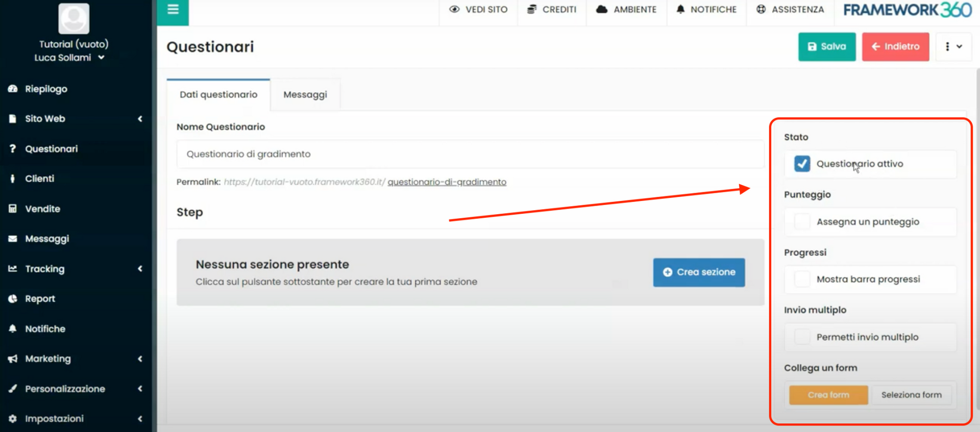Screen dimensions: 980x432
Task: Enable Mostra barra progressi checkbox
Action: click(802, 279)
